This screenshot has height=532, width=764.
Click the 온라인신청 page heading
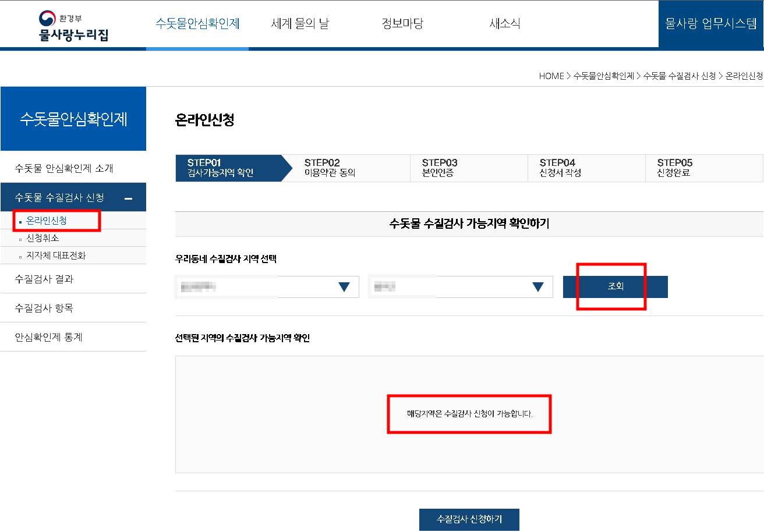[204, 120]
